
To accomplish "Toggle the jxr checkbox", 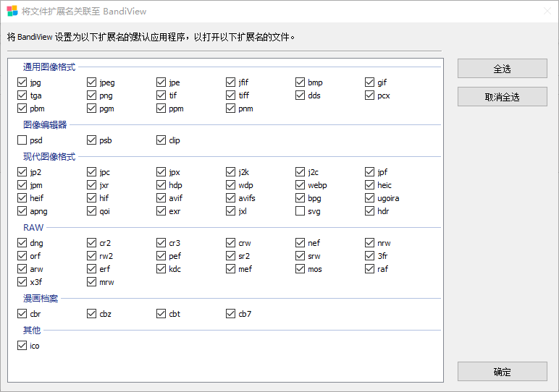I will (92, 185).
